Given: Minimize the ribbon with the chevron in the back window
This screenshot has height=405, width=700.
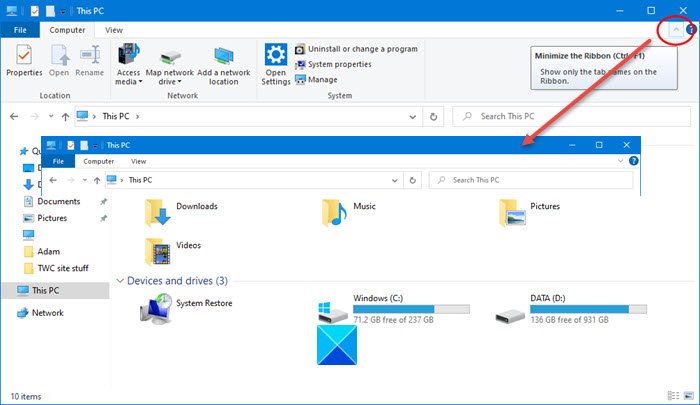Looking at the screenshot, I should point(676,29).
